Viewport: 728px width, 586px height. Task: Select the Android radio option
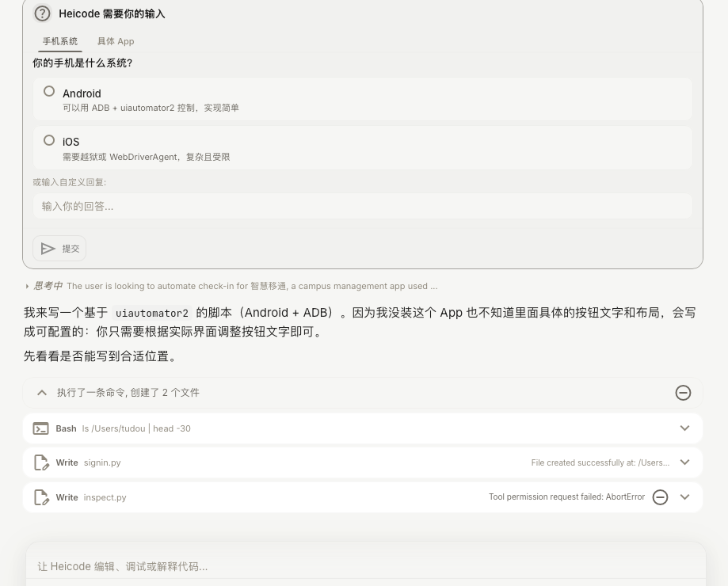pos(49,91)
